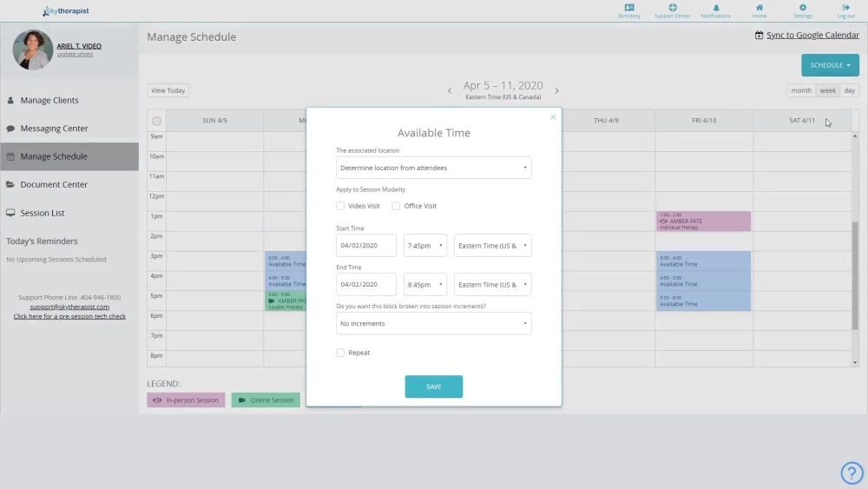Click the ARIEL T. VIDEO name link
The image size is (868, 489).
(79, 46)
